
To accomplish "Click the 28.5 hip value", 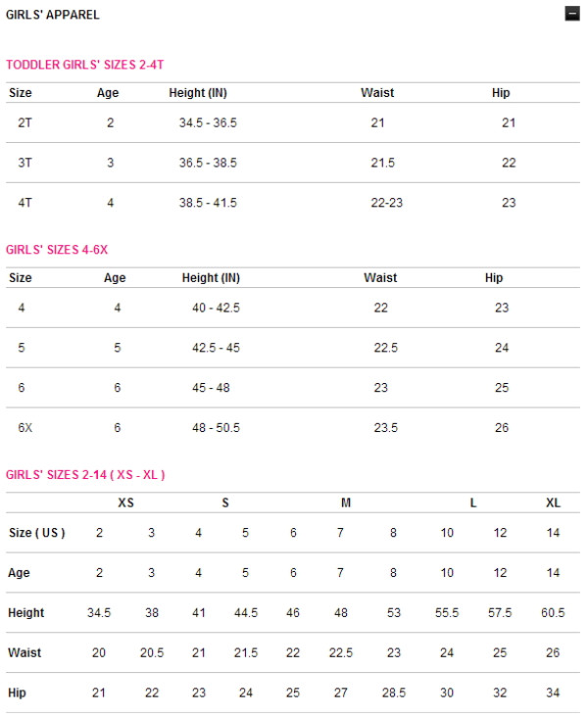I will pos(393,693).
